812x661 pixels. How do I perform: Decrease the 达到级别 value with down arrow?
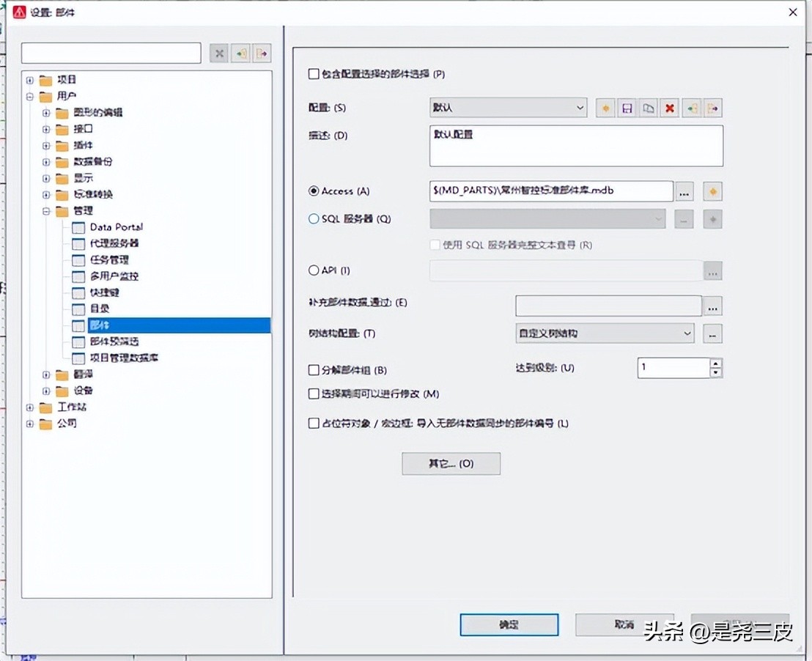tap(716, 372)
